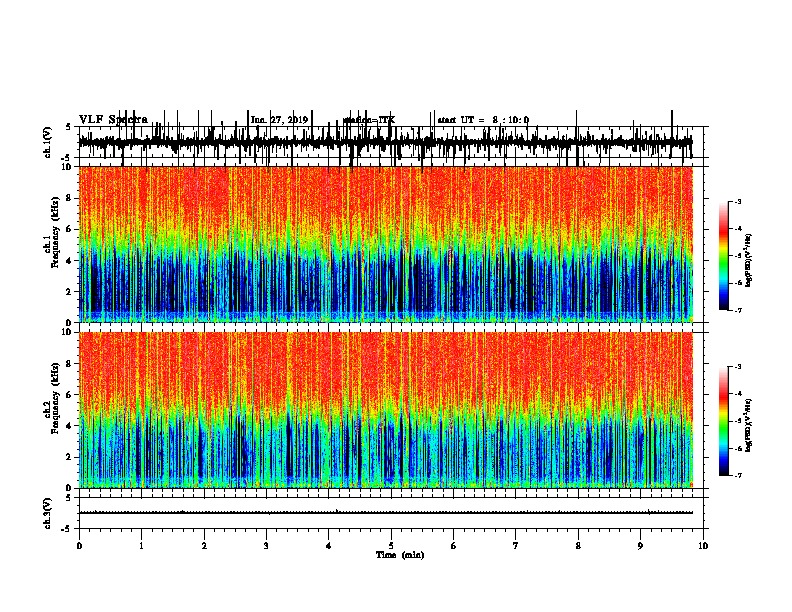Click the "9" tick on the time axis
This screenshot has width=792, height=612.
coord(640,546)
